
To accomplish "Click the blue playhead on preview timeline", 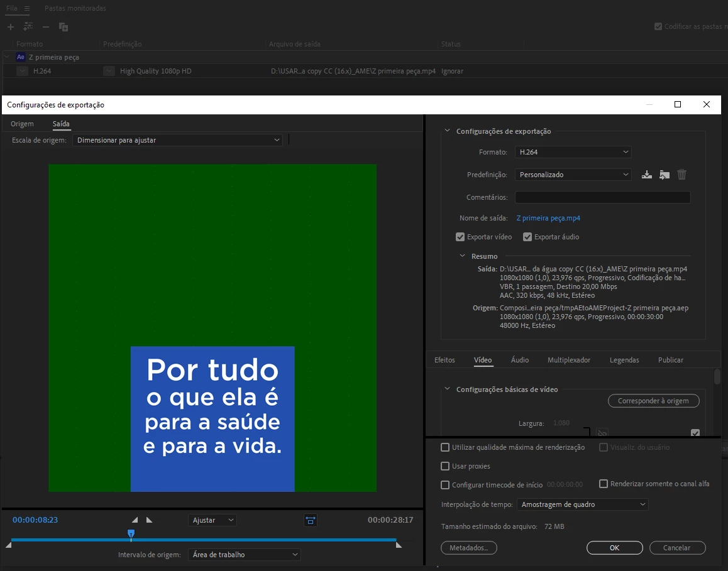I will click(x=131, y=534).
